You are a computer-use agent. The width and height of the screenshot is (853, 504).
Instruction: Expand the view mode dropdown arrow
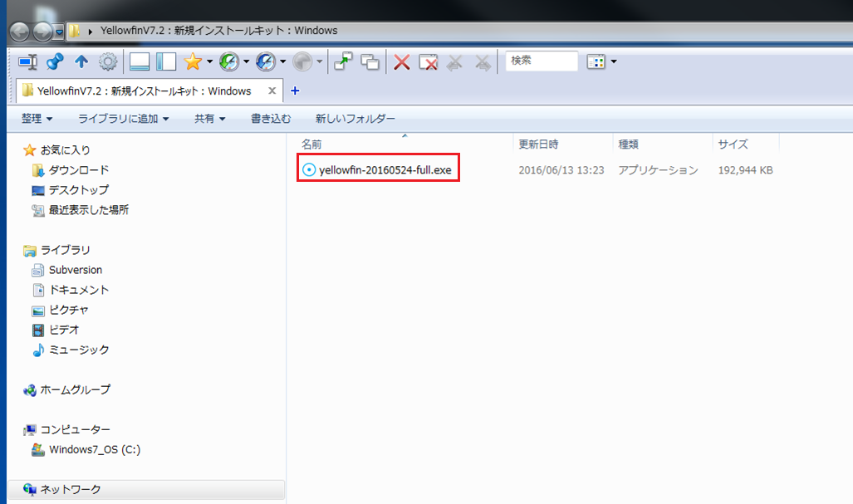click(614, 61)
